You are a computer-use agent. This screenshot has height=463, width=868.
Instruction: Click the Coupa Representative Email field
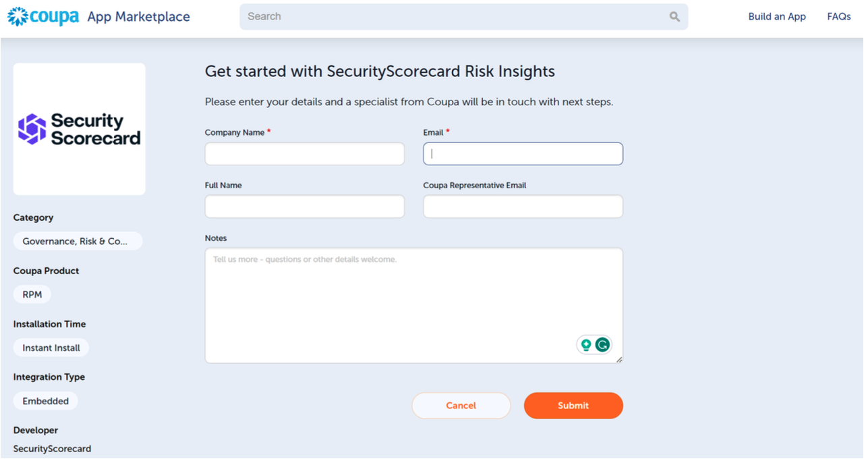[x=523, y=206]
